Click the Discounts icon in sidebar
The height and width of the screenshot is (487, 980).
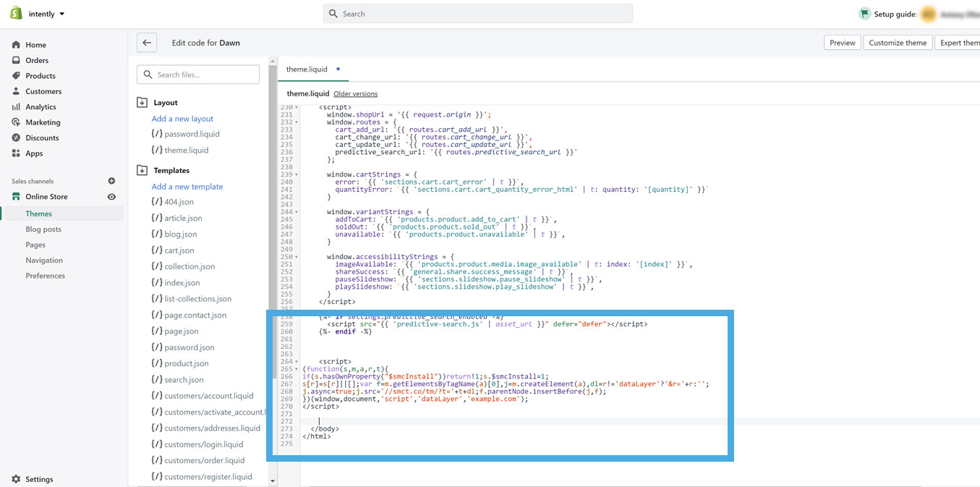pyautogui.click(x=17, y=138)
